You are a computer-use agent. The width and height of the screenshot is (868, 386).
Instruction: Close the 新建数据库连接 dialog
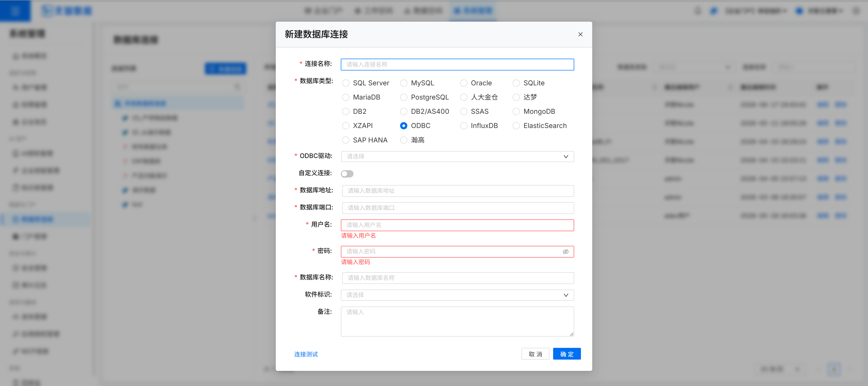tap(580, 34)
